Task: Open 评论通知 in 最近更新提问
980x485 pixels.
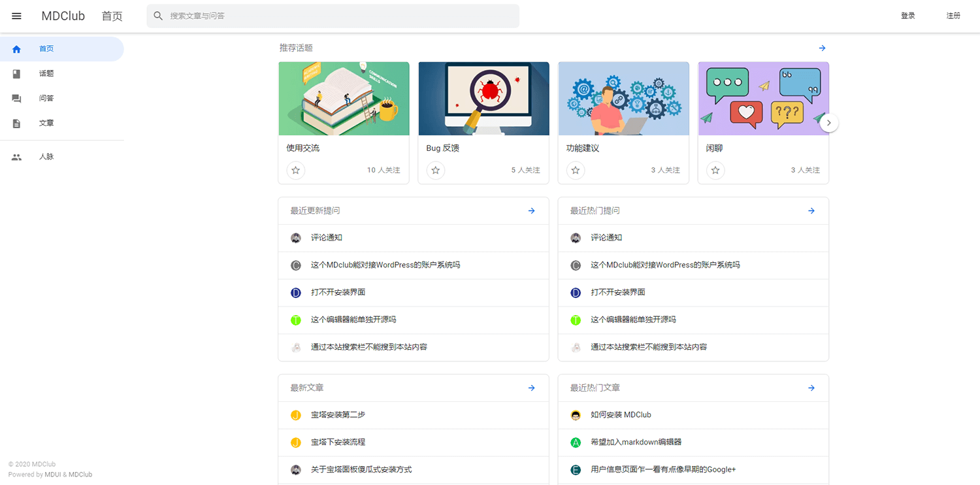Action: [414, 238]
